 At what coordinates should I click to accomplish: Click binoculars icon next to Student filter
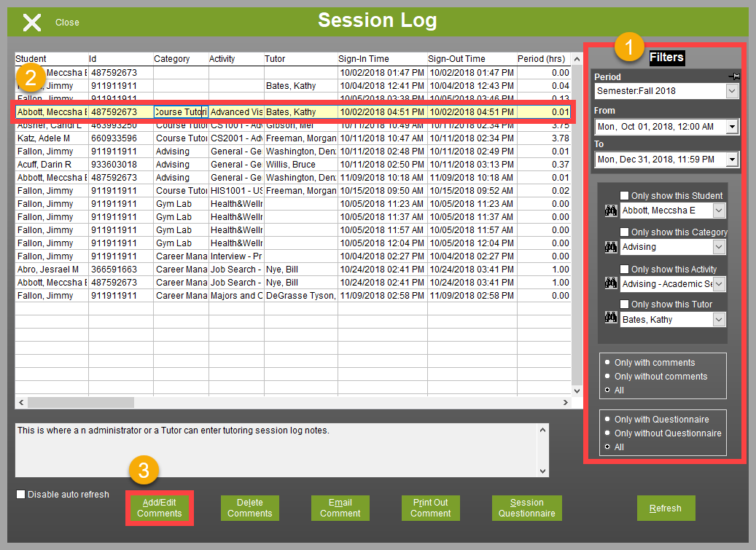click(x=611, y=211)
